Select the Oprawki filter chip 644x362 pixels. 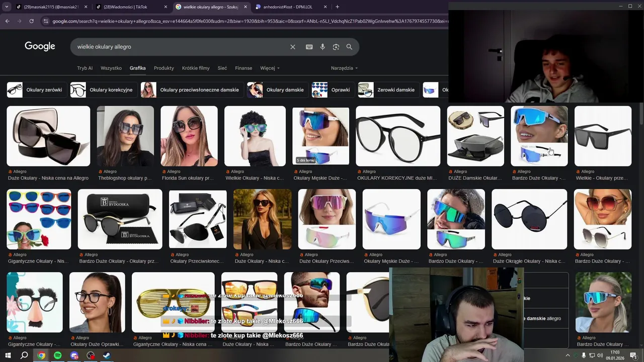[x=332, y=90]
